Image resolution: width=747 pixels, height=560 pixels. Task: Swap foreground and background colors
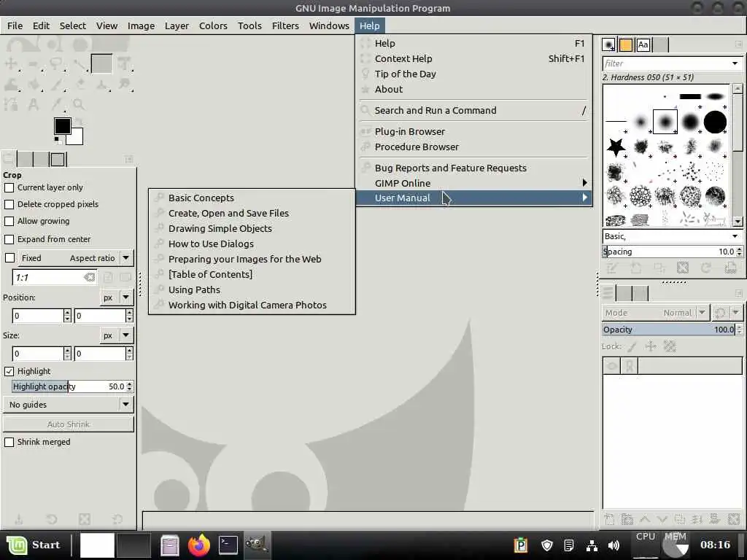[x=79, y=122]
